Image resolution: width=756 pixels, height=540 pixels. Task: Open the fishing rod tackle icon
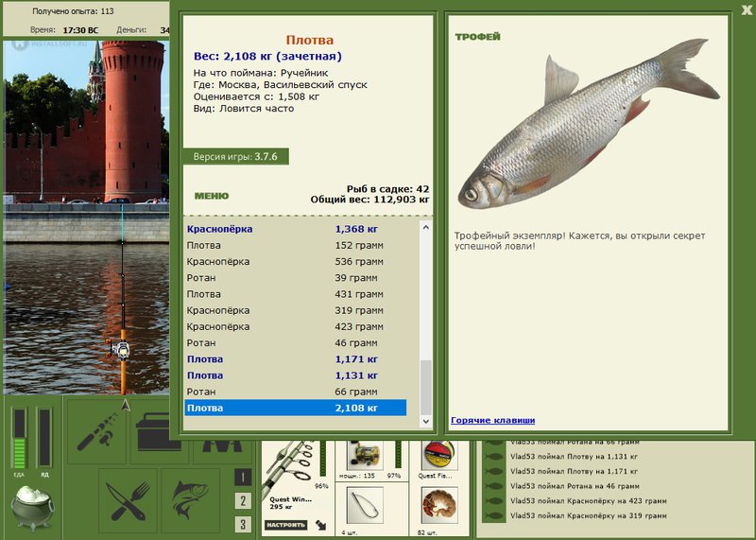pyautogui.click(x=96, y=431)
